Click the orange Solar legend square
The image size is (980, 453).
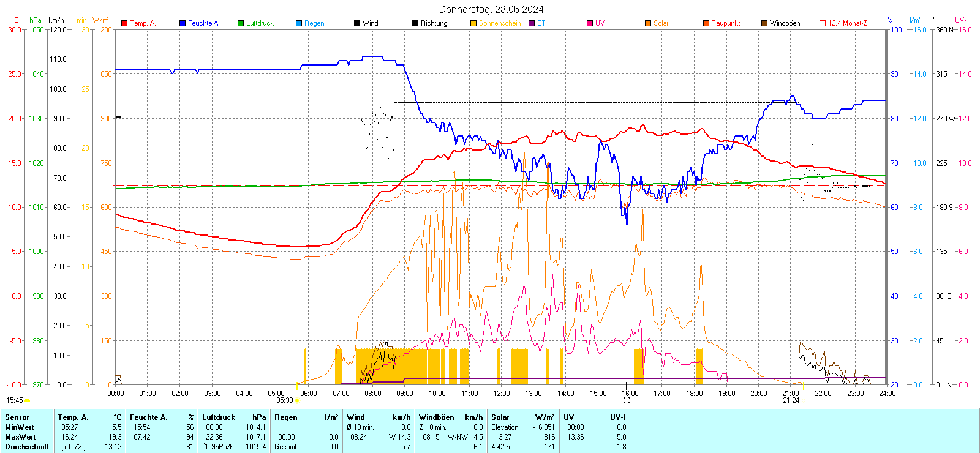[x=648, y=23]
